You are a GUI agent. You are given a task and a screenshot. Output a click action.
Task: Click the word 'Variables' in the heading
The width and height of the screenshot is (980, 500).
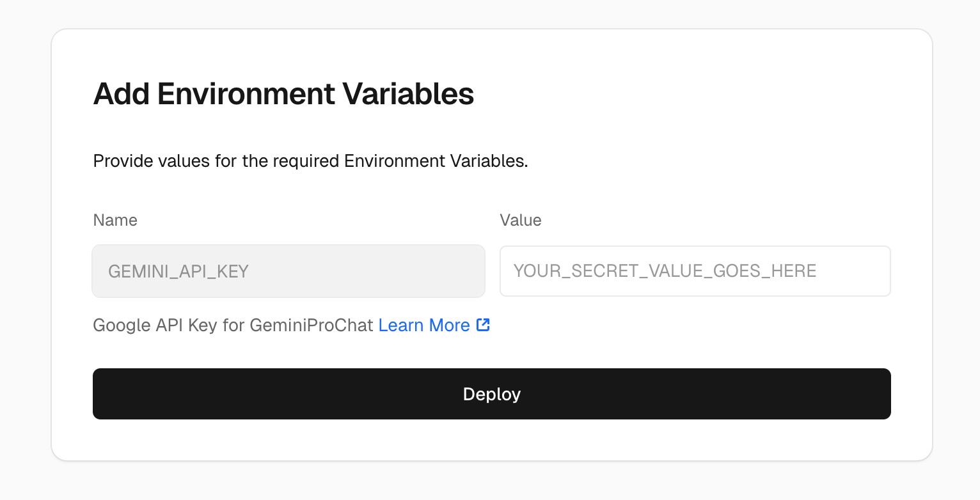point(408,94)
